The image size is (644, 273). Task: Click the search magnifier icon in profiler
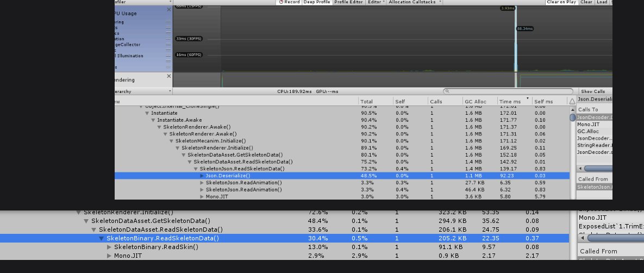(x=447, y=91)
